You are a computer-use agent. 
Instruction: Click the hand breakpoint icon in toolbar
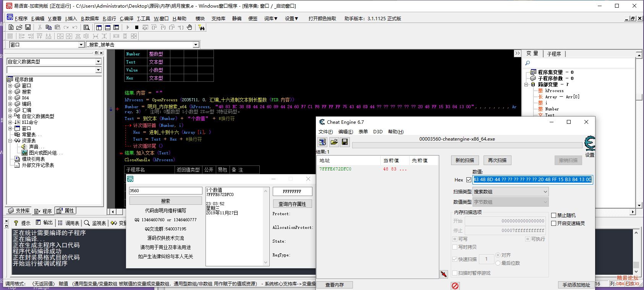click(x=189, y=27)
